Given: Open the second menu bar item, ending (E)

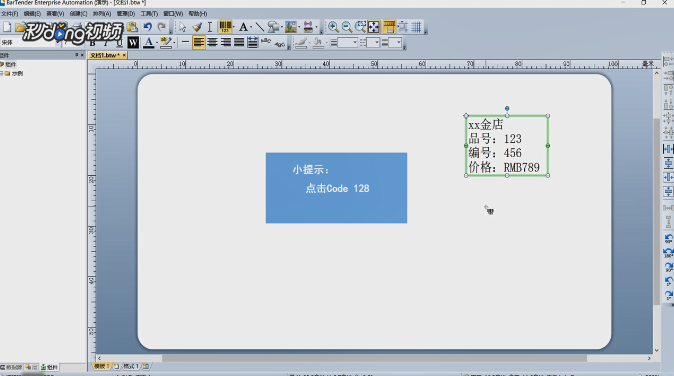Looking at the screenshot, I should tap(32, 14).
